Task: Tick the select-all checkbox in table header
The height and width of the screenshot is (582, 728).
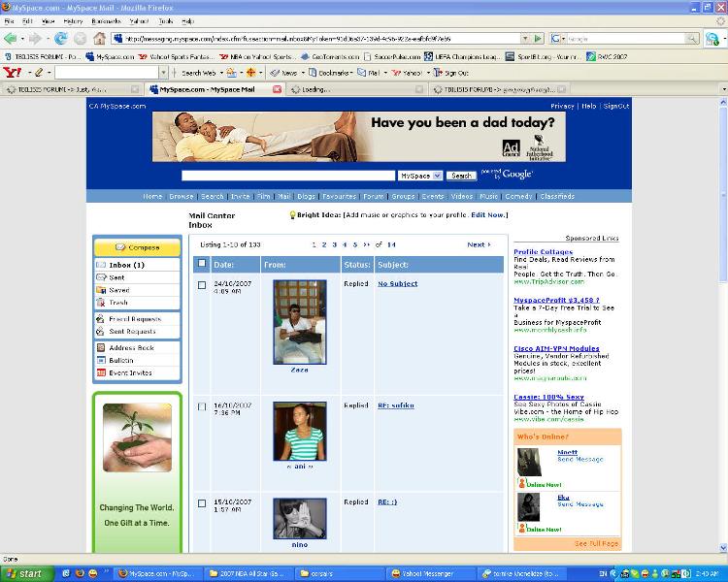Action: point(202,263)
